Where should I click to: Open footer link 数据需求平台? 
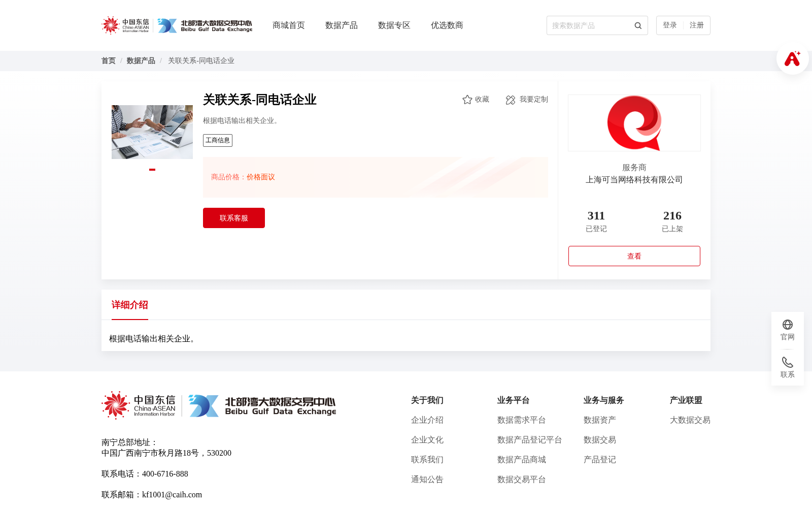click(522, 420)
